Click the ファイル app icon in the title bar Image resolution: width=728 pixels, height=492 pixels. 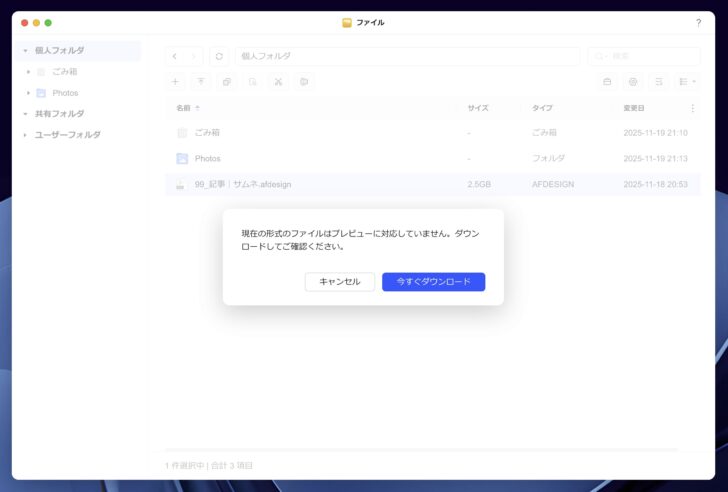(x=347, y=23)
